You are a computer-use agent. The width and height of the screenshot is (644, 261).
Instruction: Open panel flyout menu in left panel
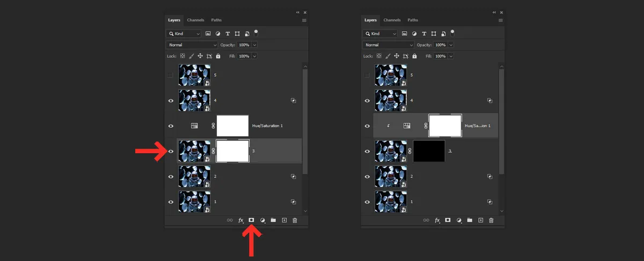tap(304, 20)
